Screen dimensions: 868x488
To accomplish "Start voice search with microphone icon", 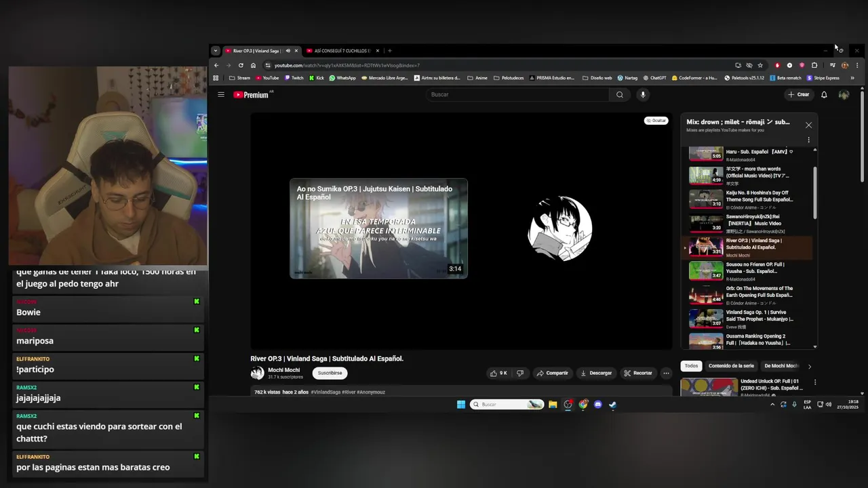I will [643, 94].
